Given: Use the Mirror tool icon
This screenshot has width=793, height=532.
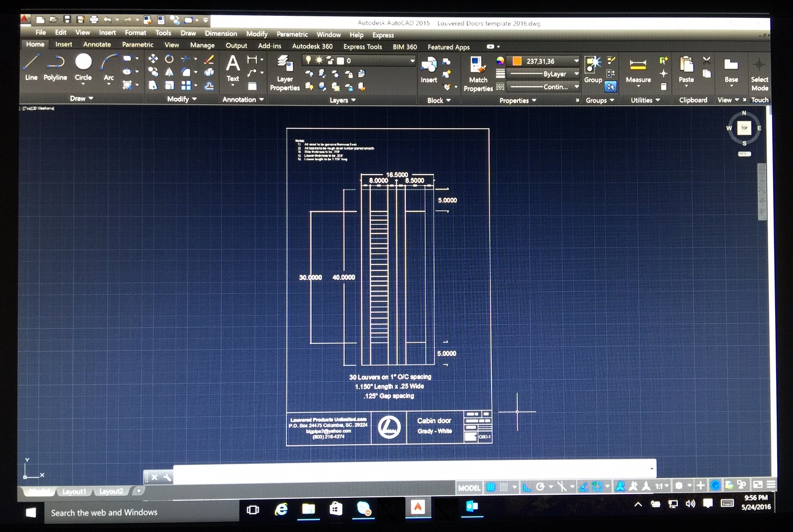Looking at the screenshot, I should click(169, 72).
